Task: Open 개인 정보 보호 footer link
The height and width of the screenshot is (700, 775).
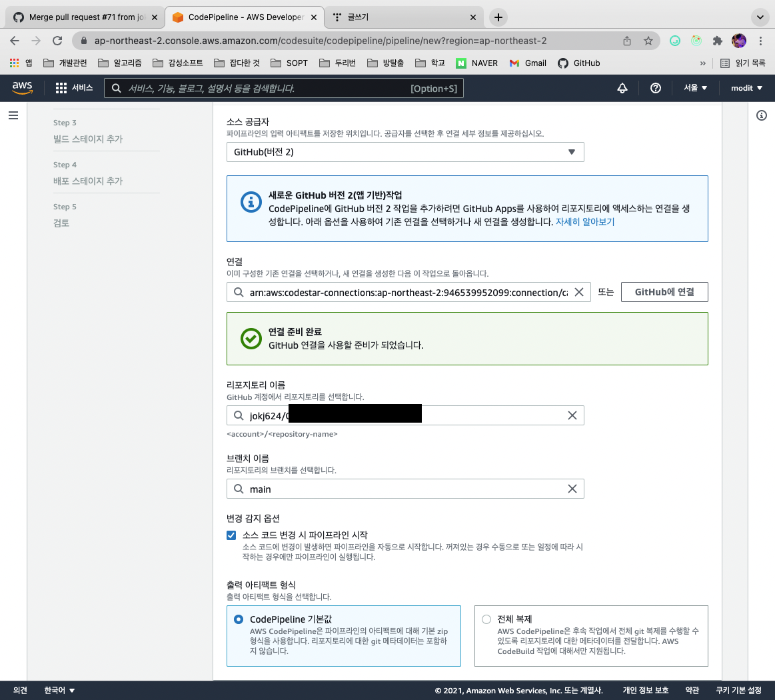Action: coord(646,690)
